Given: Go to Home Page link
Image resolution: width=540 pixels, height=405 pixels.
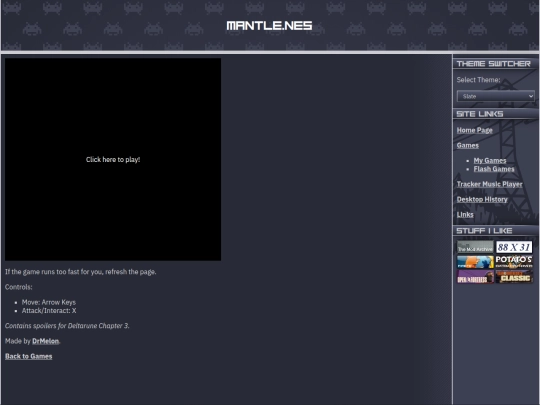Looking at the screenshot, I should coord(474,130).
